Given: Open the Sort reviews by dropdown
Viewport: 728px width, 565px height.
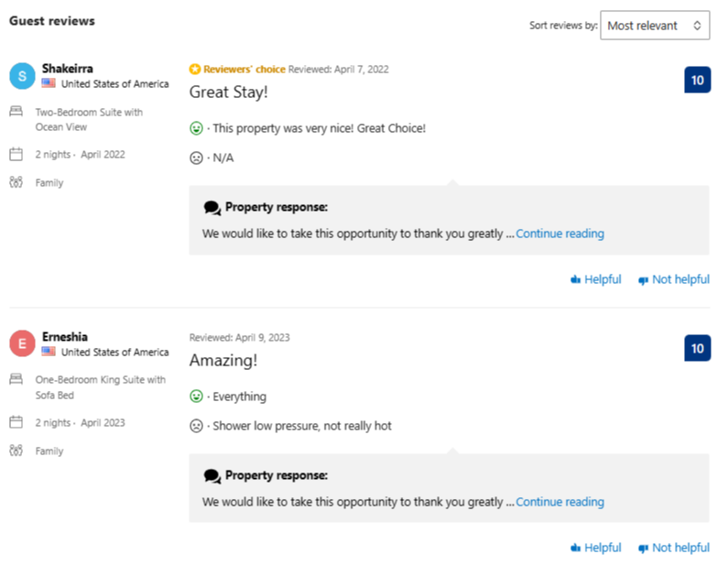Looking at the screenshot, I should pyautogui.click(x=654, y=25).
